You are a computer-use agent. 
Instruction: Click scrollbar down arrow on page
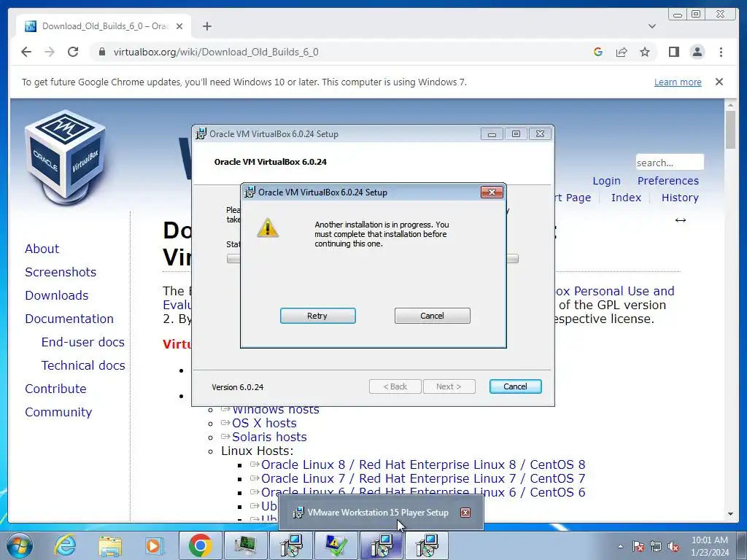730,514
